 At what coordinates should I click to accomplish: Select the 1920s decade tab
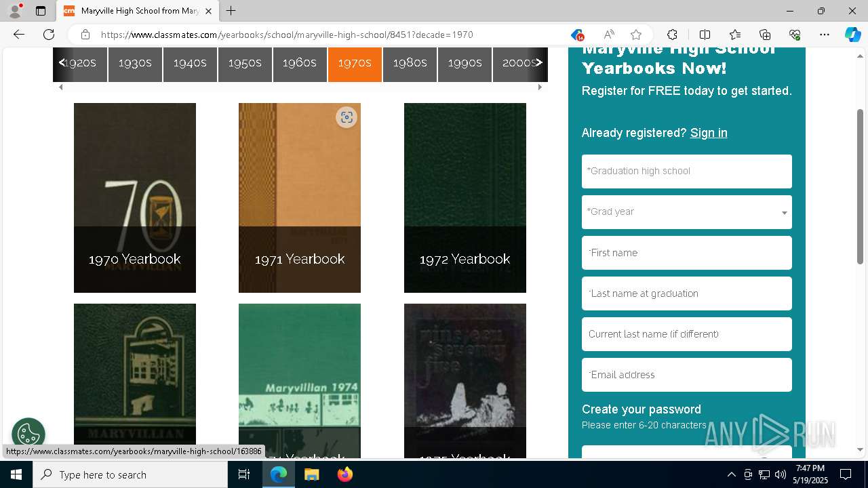[80, 62]
